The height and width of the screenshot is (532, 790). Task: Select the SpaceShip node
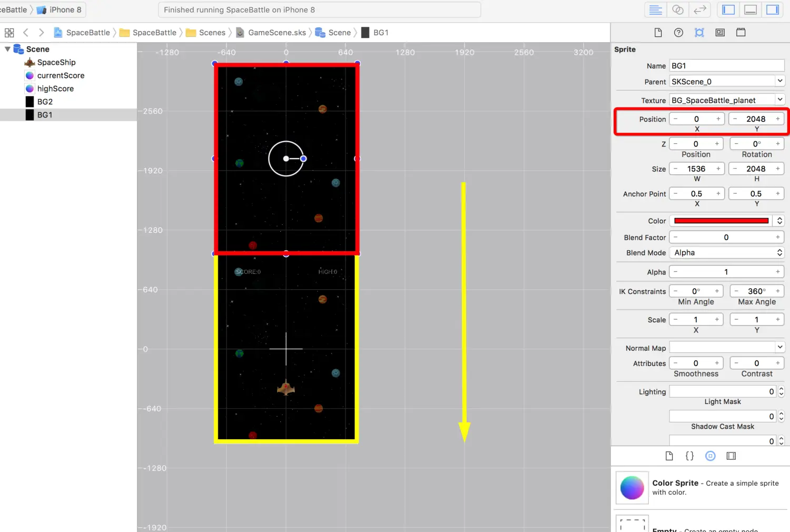56,62
